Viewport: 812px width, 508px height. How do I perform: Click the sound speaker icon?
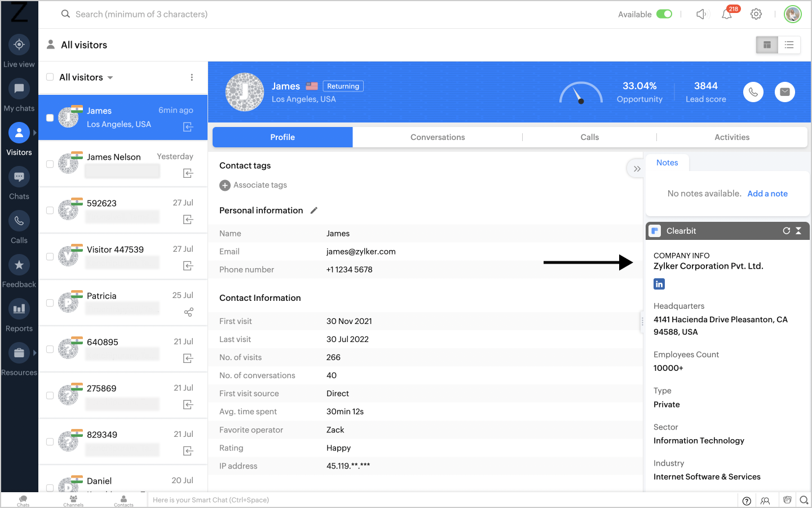701,14
